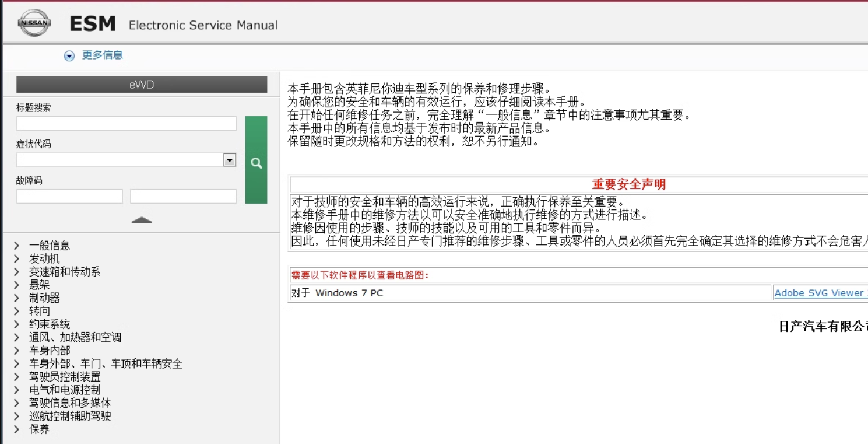Select 电气和电源控制 tree item

(65, 390)
